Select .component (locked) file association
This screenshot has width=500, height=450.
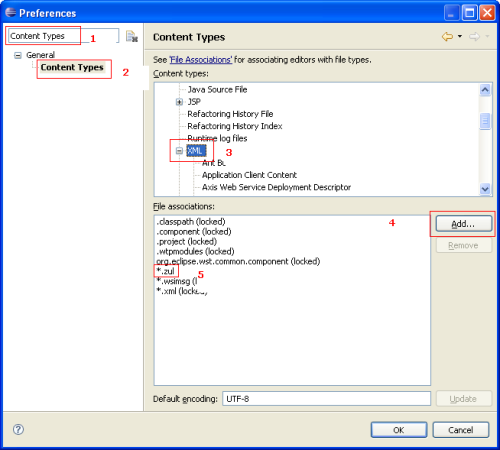(x=194, y=232)
